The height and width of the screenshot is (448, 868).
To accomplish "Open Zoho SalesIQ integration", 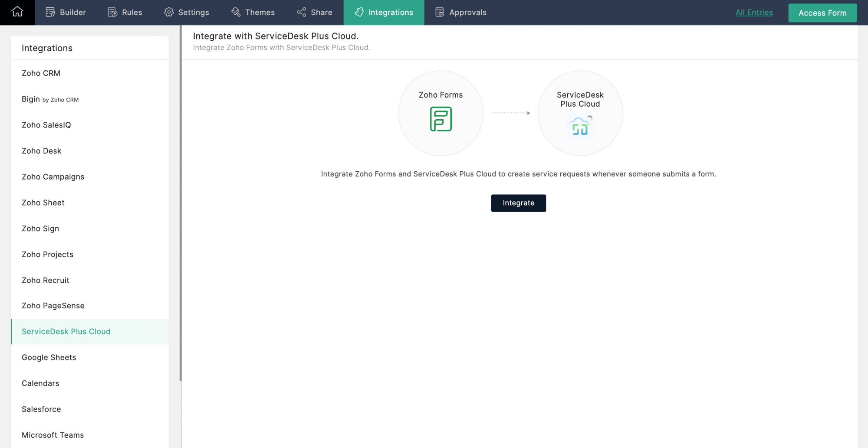I will (90, 125).
